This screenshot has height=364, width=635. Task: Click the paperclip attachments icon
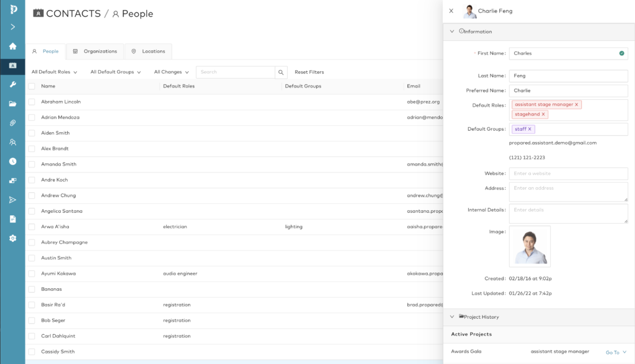pos(12,123)
